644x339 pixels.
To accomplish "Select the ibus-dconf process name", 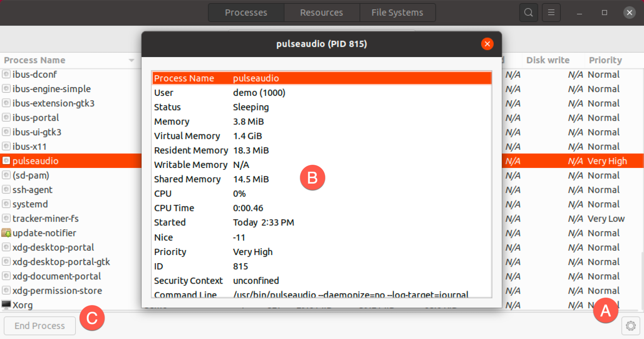I will point(35,75).
